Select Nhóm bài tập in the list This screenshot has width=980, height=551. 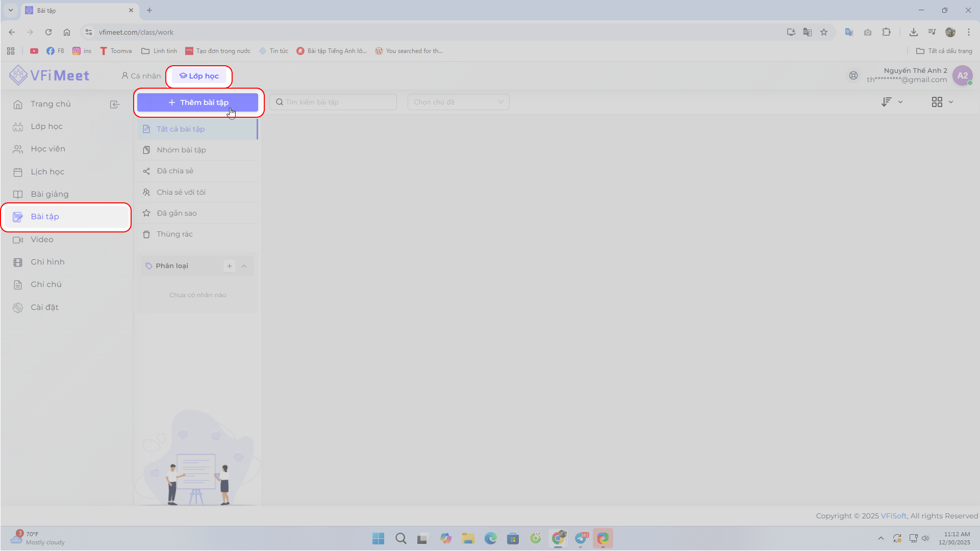point(181,150)
